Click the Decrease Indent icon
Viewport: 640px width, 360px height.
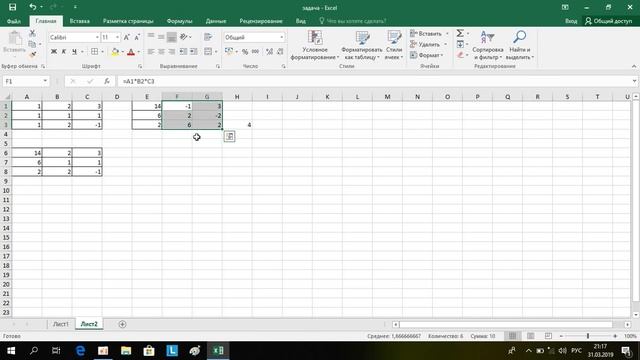click(x=183, y=52)
